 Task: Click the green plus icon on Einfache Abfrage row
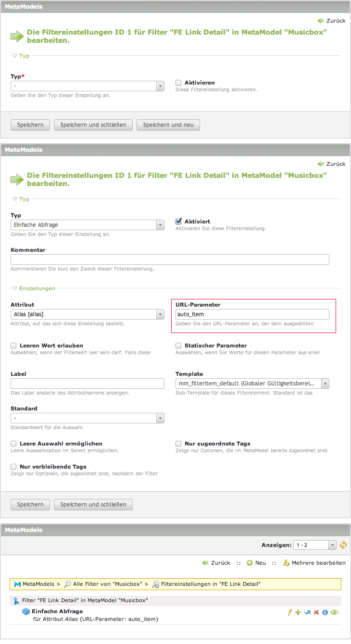[298, 612]
